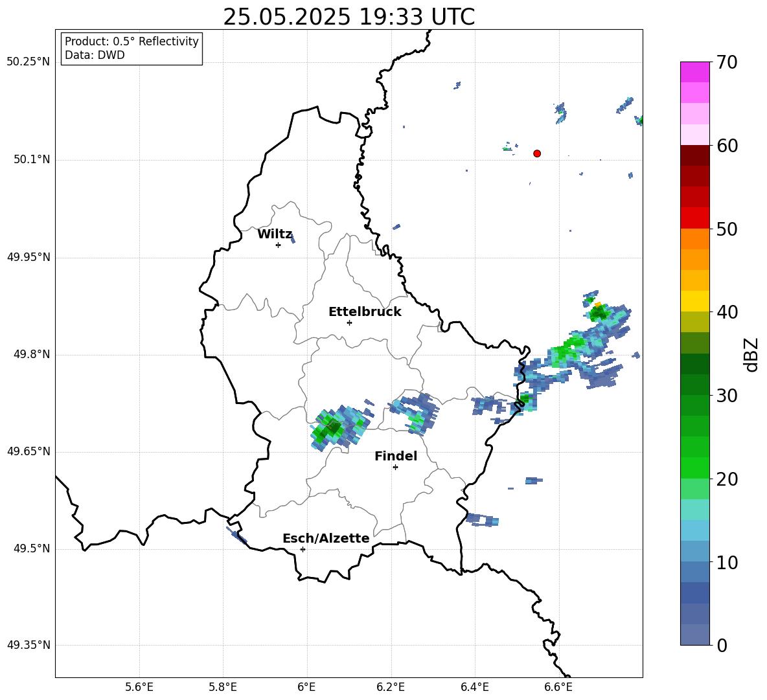Click the red radar site marker dot

point(537,153)
